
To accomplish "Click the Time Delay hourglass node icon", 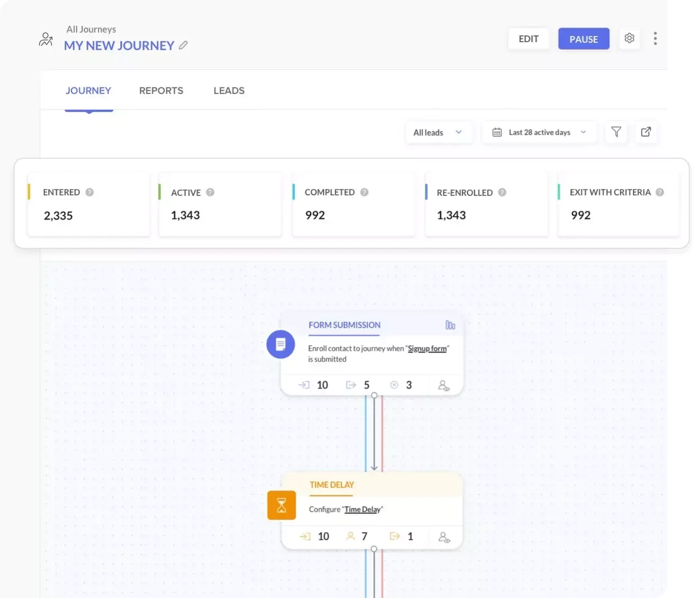I will 281,505.
